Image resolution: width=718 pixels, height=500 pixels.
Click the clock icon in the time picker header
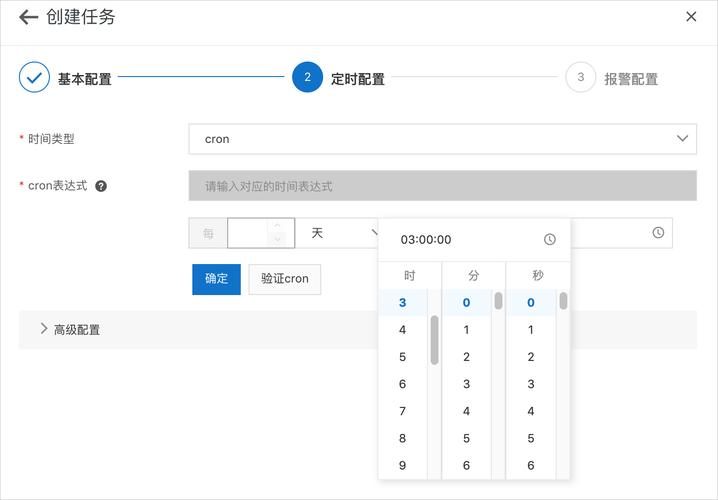pos(549,239)
